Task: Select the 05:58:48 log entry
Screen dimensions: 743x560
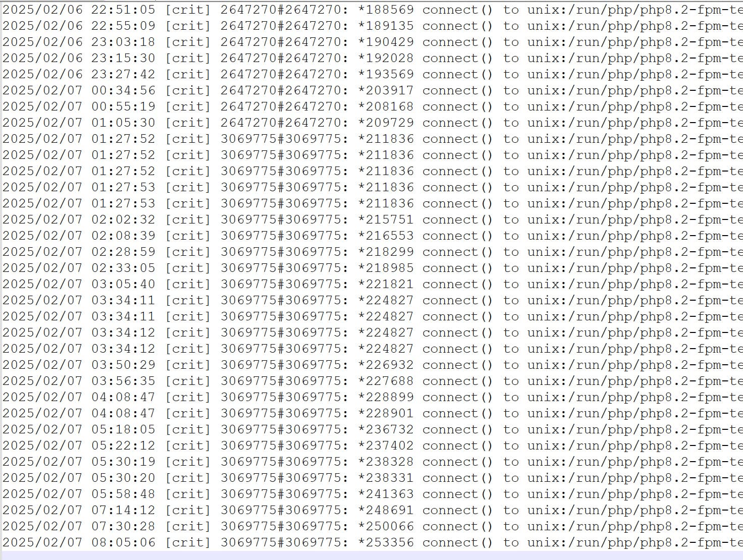Action: click(x=371, y=494)
